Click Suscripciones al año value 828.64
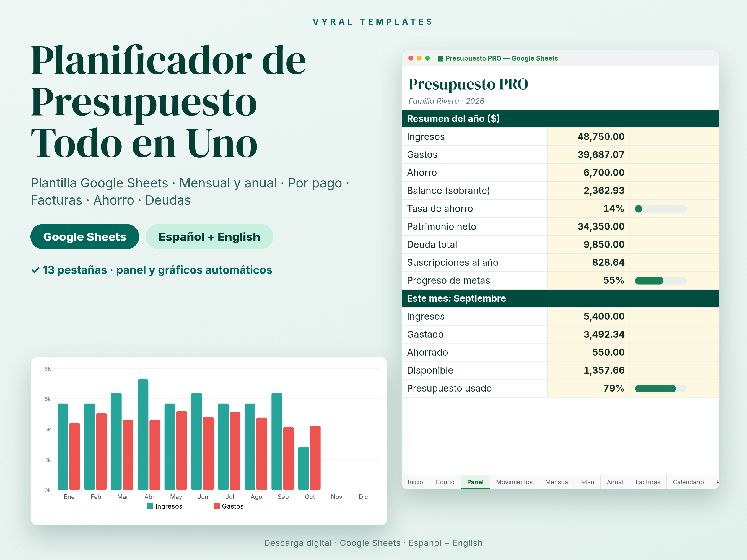This screenshot has height=560, width=747. 608,263
